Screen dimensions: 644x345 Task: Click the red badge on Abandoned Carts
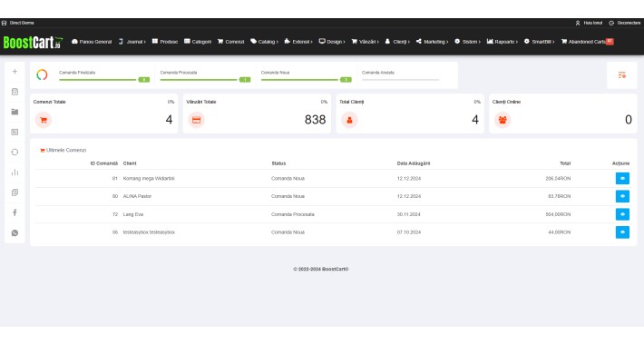click(x=610, y=41)
